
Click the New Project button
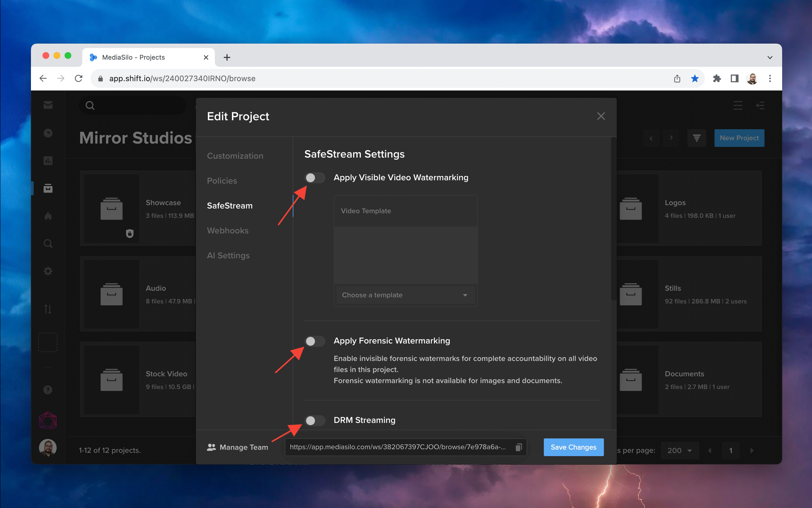(739, 138)
